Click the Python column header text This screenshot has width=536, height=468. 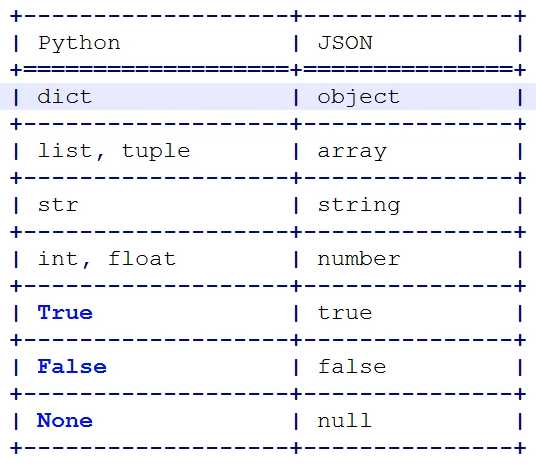[x=79, y=44]
